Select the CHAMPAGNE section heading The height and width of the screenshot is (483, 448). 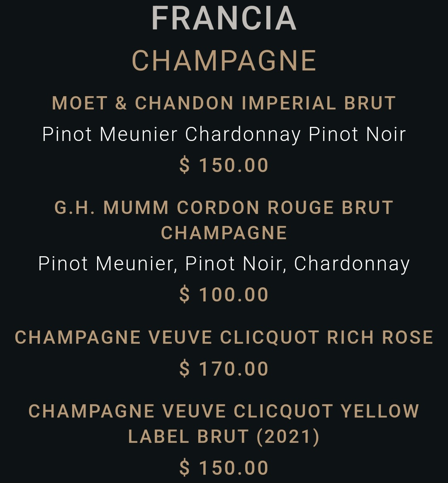pyautogui.click(x=224, y=61)
